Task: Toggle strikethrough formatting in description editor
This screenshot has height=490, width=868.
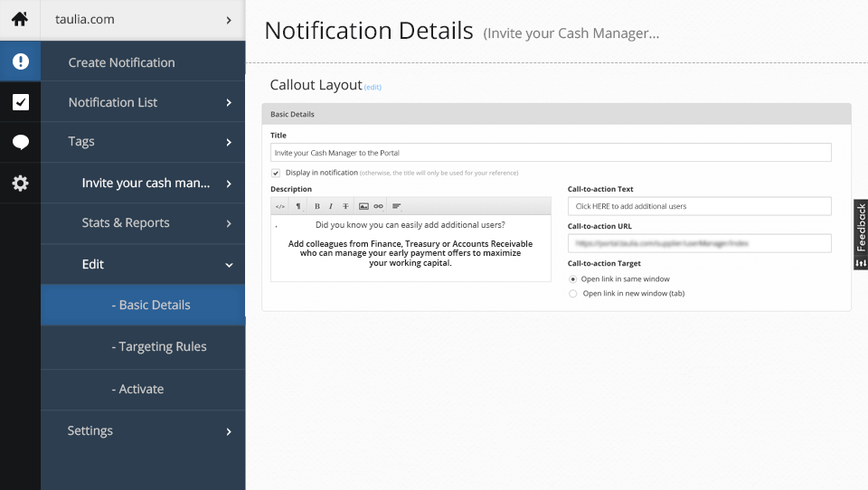Action: click(x=345, y=206)
